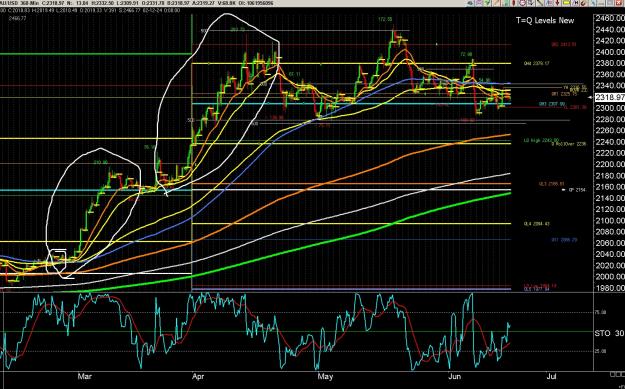625x389 pixels.
Task: Click the May label on time axis
Action: pos(326,376)
